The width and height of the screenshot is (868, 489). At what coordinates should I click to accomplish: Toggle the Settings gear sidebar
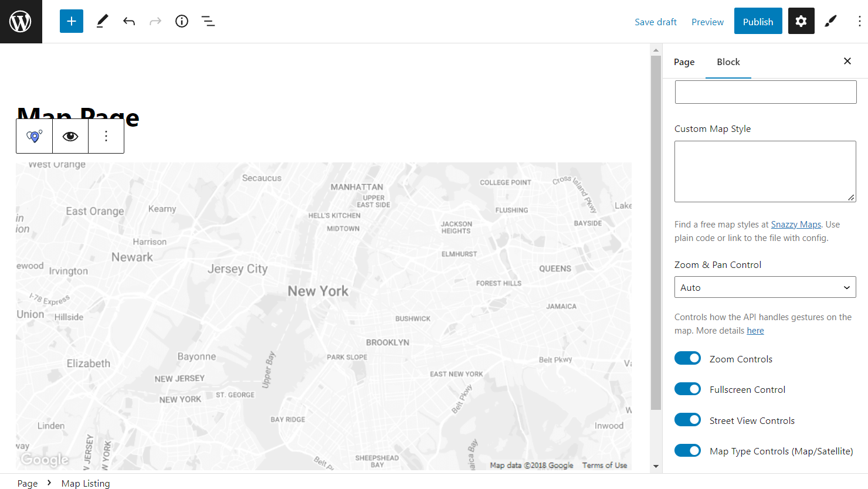click(801, 22)
